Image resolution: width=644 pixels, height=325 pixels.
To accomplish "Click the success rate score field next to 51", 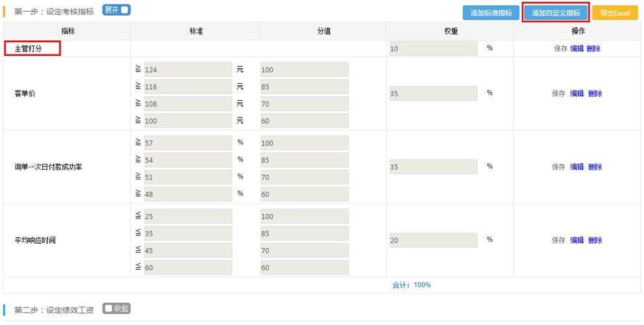I will click(x=304, y=177).
